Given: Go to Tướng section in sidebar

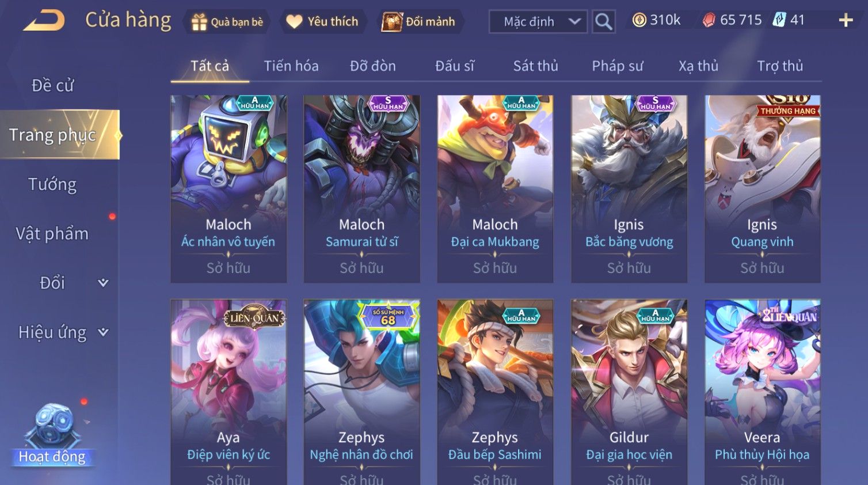Looking at the screenshot, I should [52, 184].
